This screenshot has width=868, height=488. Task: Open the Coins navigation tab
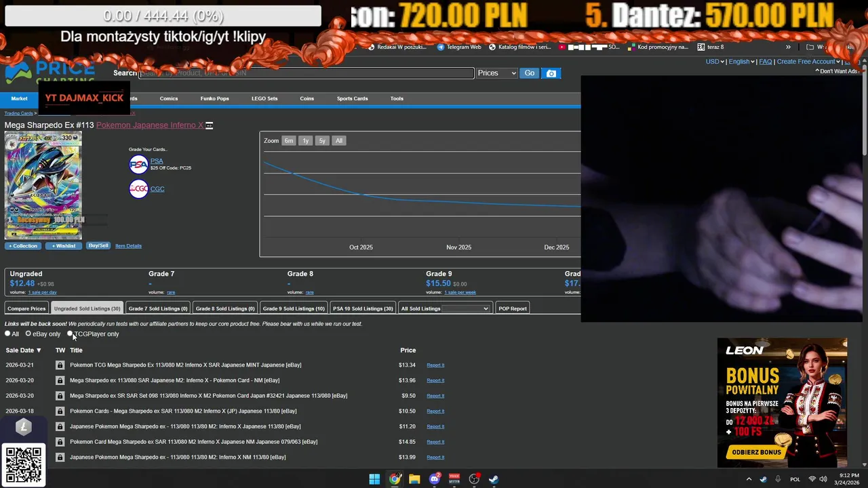click(307, 98)
